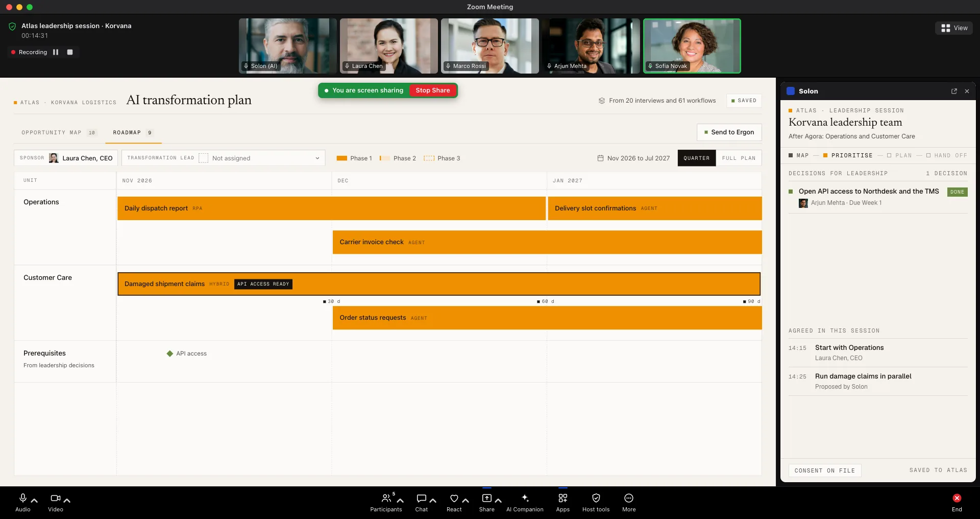Stop the recording
The image size is (980, 519).
pos(70,52)
